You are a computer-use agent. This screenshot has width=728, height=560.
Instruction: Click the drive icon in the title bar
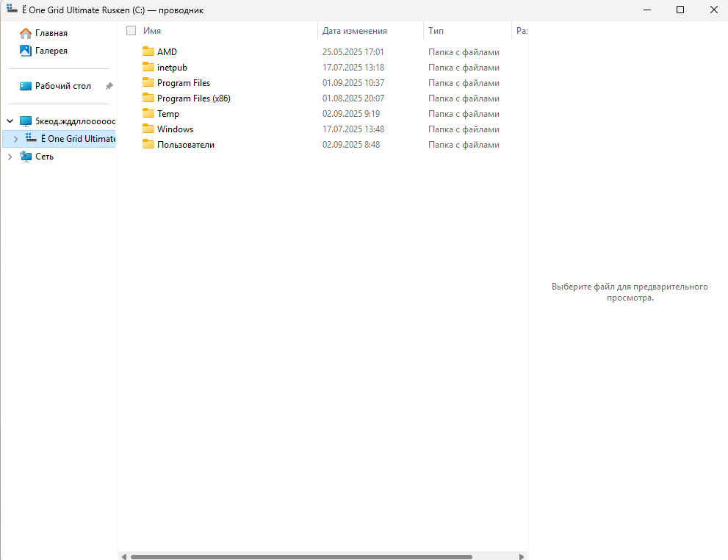point(12,10)
